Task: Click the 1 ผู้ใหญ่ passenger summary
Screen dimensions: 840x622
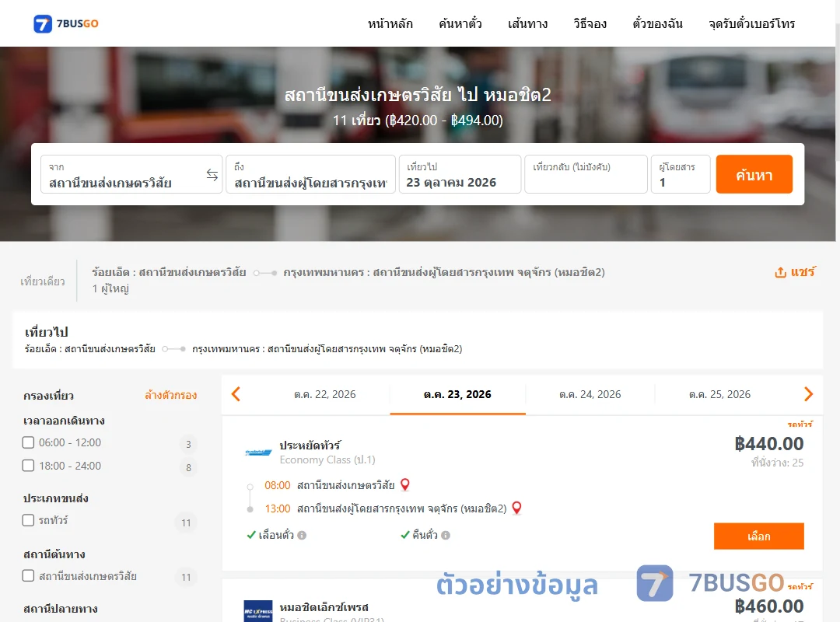Action: (110, 288)
